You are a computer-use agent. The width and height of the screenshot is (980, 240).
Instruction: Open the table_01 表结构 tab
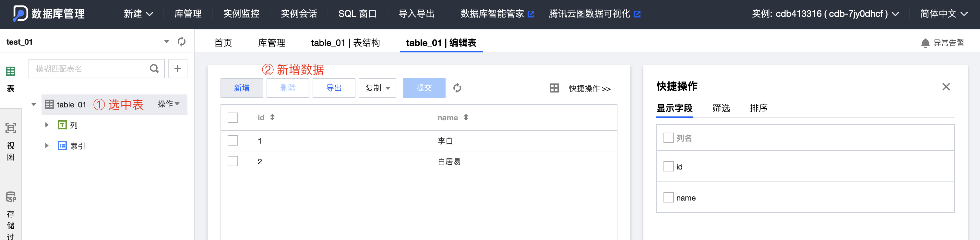(345, 43)
